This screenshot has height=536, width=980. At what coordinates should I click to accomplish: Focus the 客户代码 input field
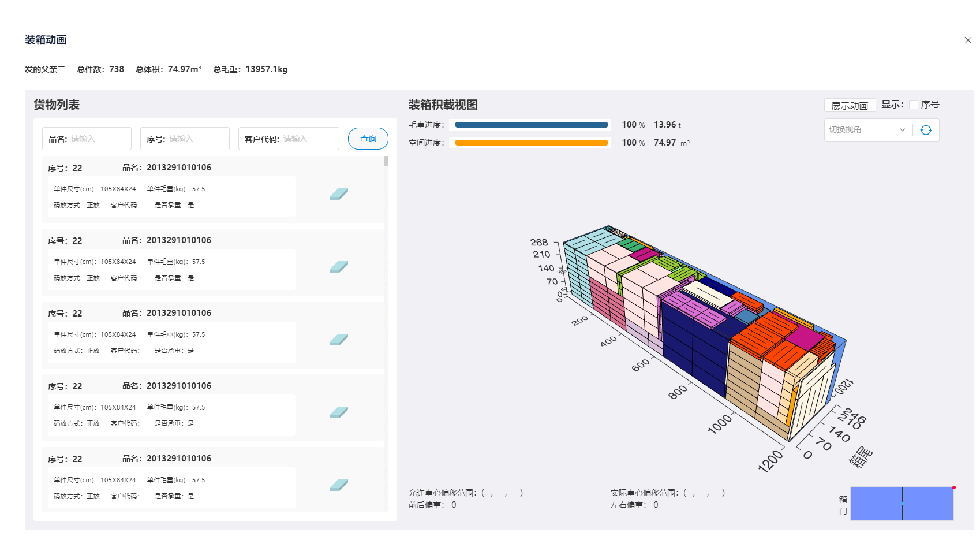(289, 139)
